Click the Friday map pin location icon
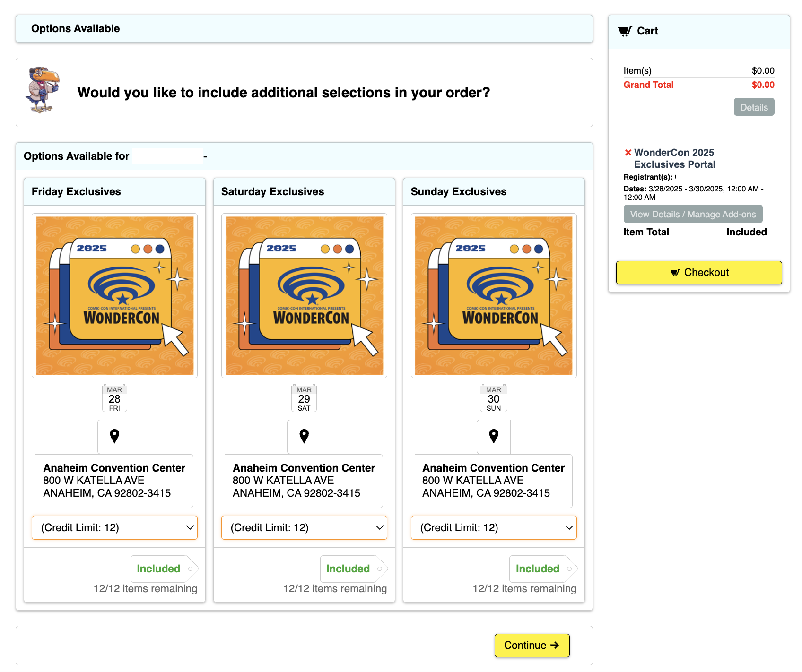Image resolution: width=802 pixels, height=672 pixels. pos(114,436)
